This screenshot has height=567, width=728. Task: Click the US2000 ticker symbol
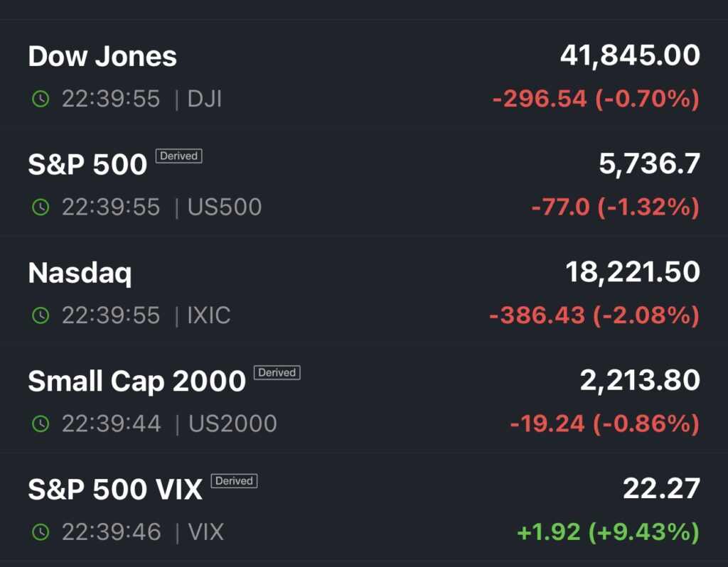232,423
